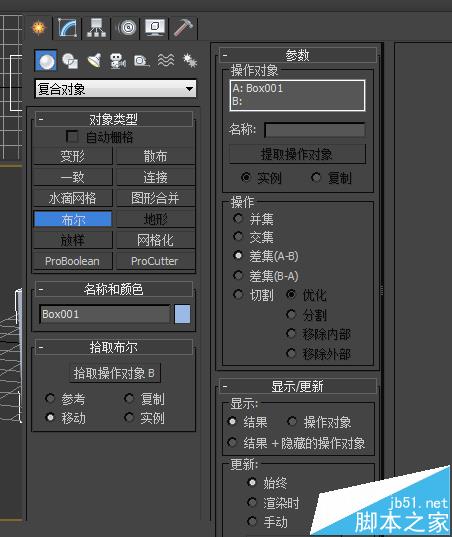Click the 散布 button
Image resolution: width=452 pixels, height=537 pixels.
click(x=155, y=157)
